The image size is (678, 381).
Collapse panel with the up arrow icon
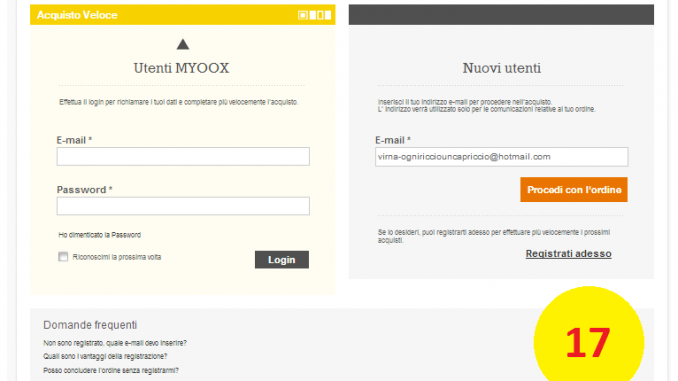coord(183,44)
